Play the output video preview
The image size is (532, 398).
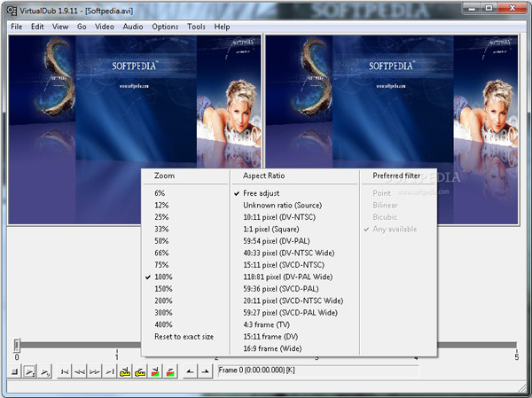(45, 372)
